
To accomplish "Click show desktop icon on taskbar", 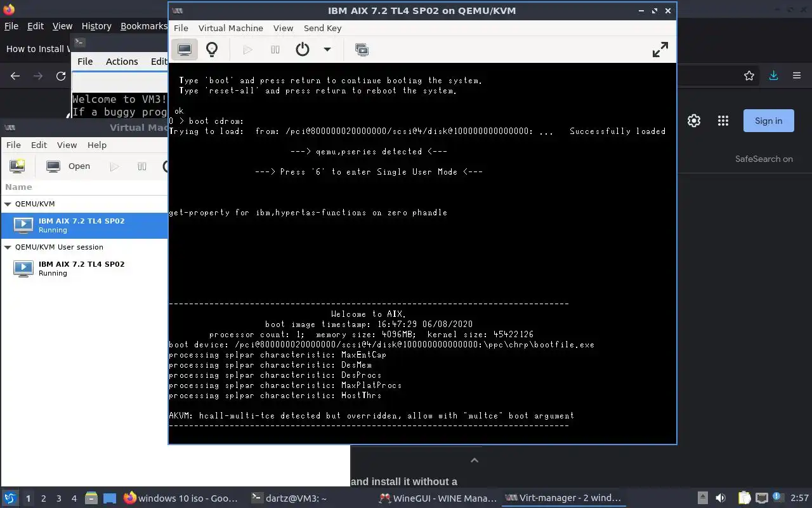I will [110, 498].
